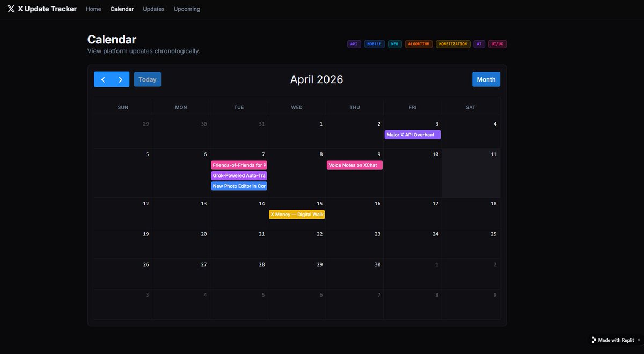Image resolution: width=644 pixels, height=354 pixels.
Task: Click the FRI column header
Action: [x=413, y=107]
